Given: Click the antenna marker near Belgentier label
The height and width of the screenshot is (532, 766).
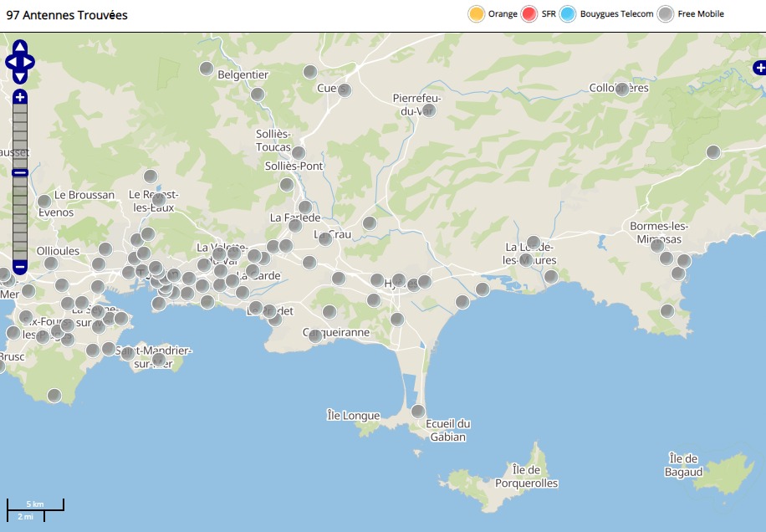Looking at the screenshot, I should 207,69.
